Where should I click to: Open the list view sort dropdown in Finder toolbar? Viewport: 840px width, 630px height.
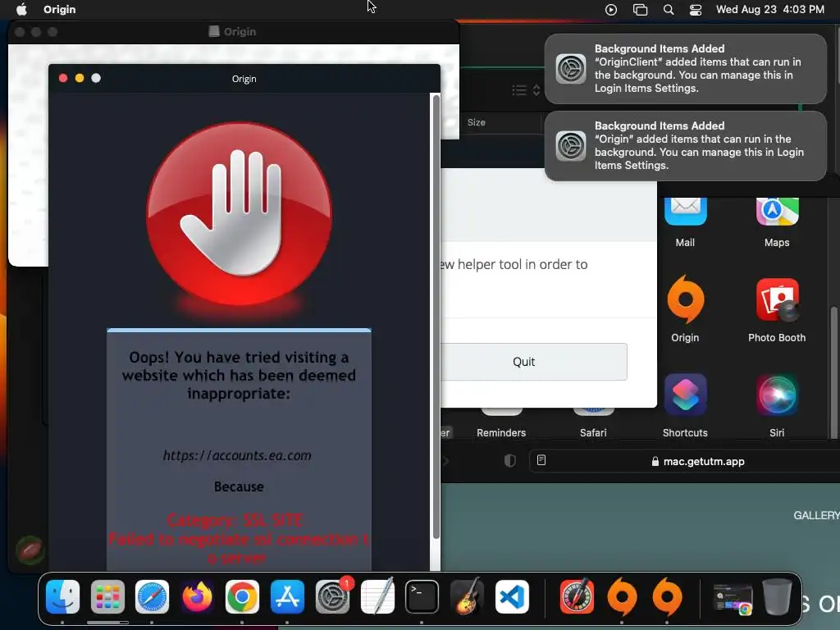click(526, 90)
